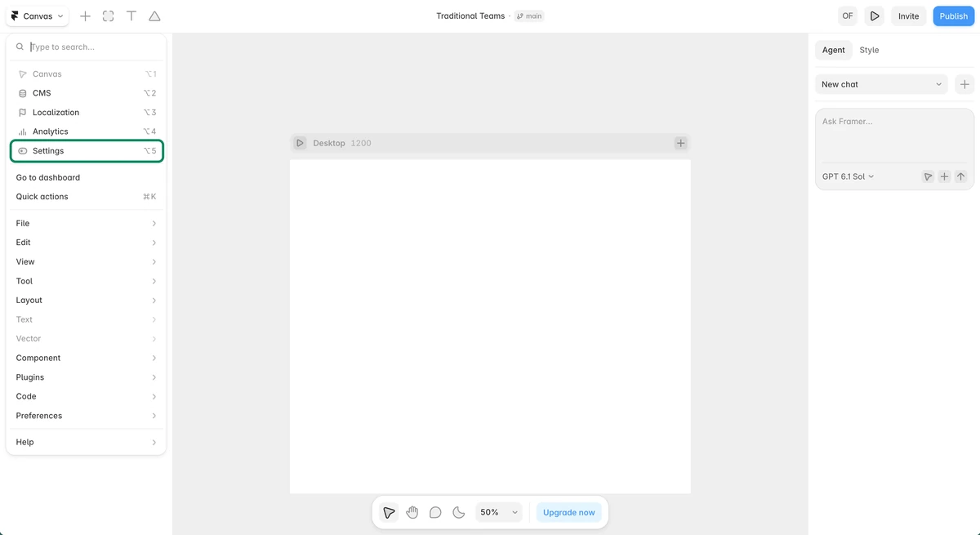Open Localization from the menu

tap(86, 113)
